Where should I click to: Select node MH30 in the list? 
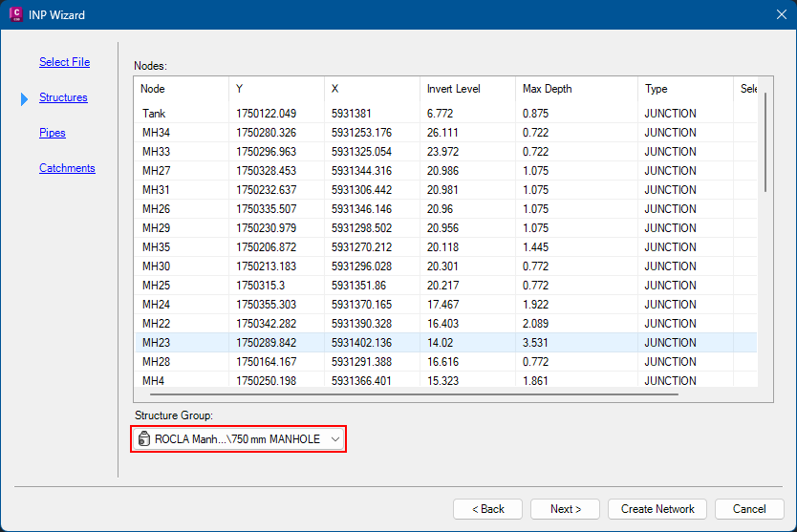point(445,266)
